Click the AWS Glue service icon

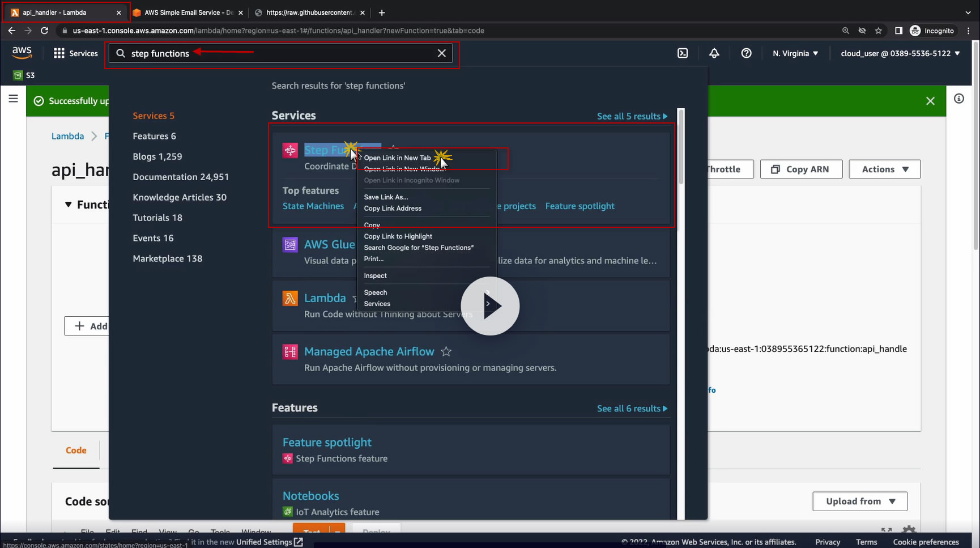[290, 245]
